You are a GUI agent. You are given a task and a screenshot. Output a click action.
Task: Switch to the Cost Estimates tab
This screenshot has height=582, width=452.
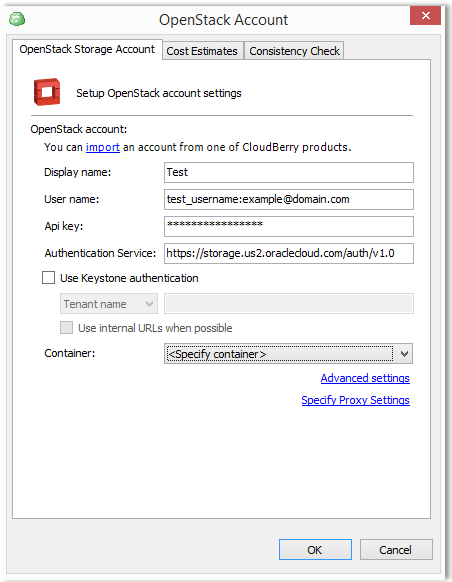tap(202, 51)
